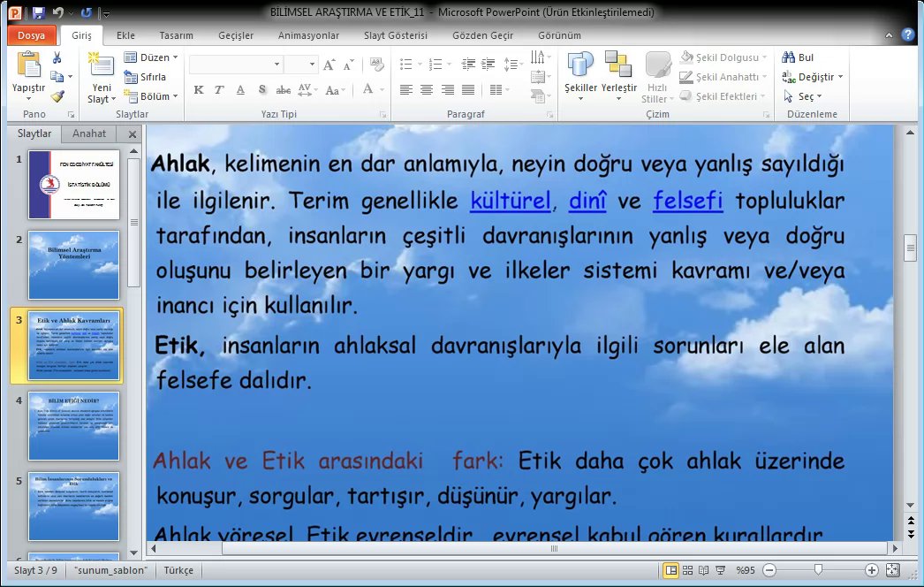Click the kültürel hyperlink in the slide
924x587 pixels.
pos(511,201)
